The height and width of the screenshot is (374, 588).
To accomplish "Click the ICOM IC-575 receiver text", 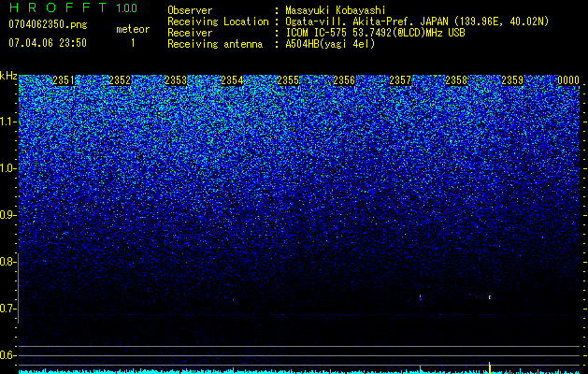I will 375,33.
